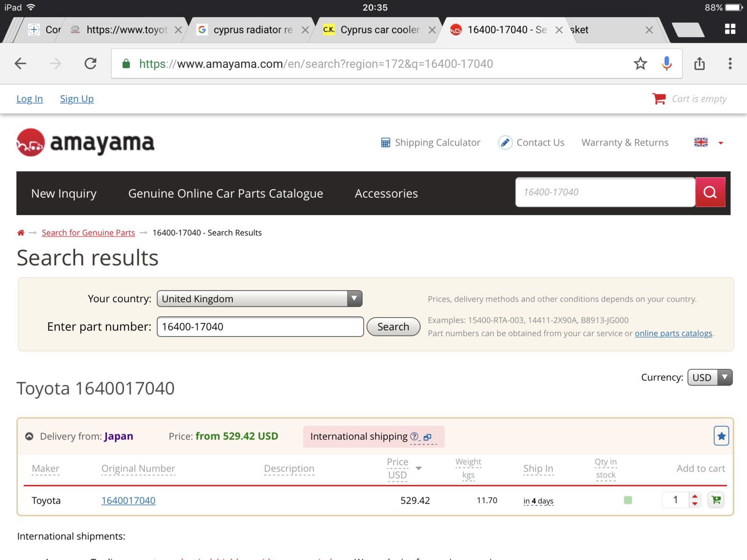Click the shopping cart icon
Viewport: 747px width, 560px height.
tap(659, 98)
